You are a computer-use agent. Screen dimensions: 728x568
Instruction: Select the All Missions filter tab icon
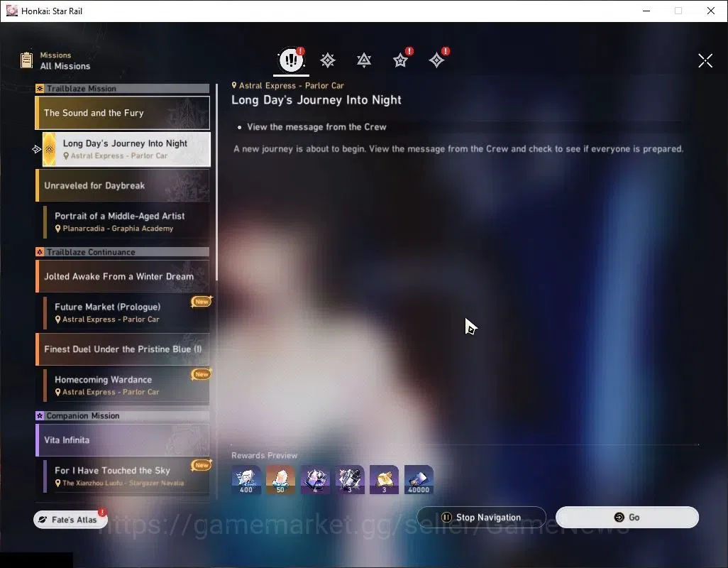[291, 60]
